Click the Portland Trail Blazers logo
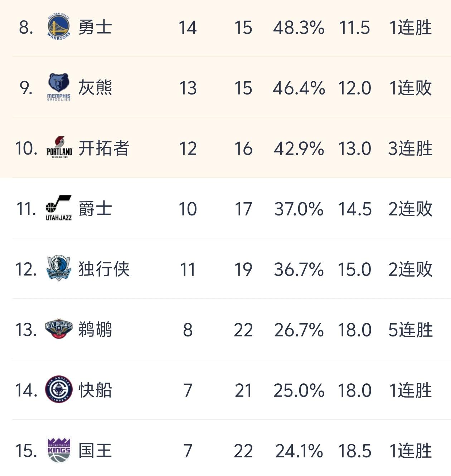Viewport: 451px width, 476px height. tap(59, 147)
